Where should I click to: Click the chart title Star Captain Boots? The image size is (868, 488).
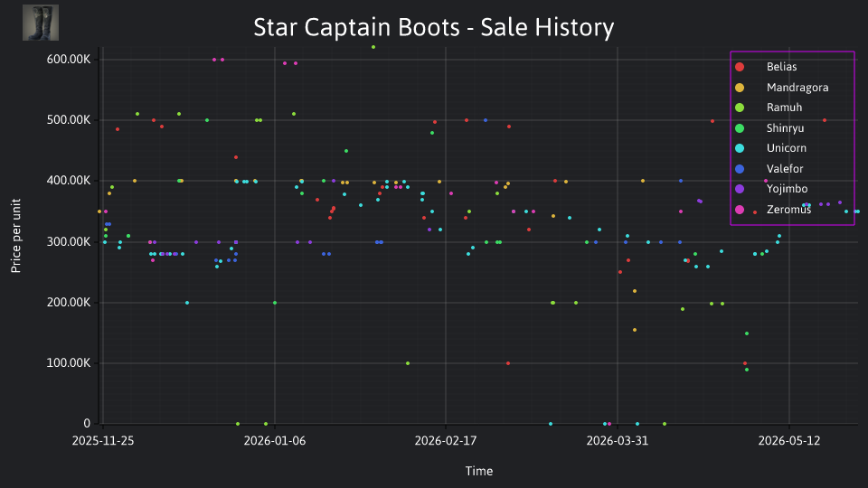(x=434, y=27)
